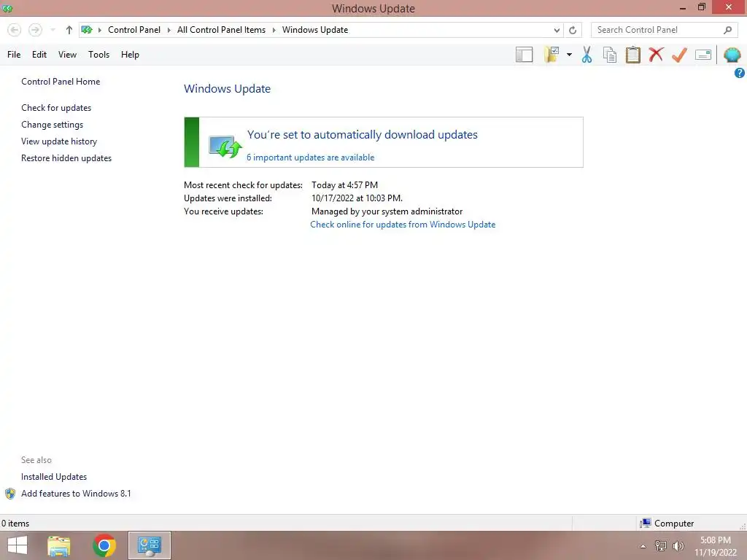Click the Forward navigation arrow

tap(35, 30)
